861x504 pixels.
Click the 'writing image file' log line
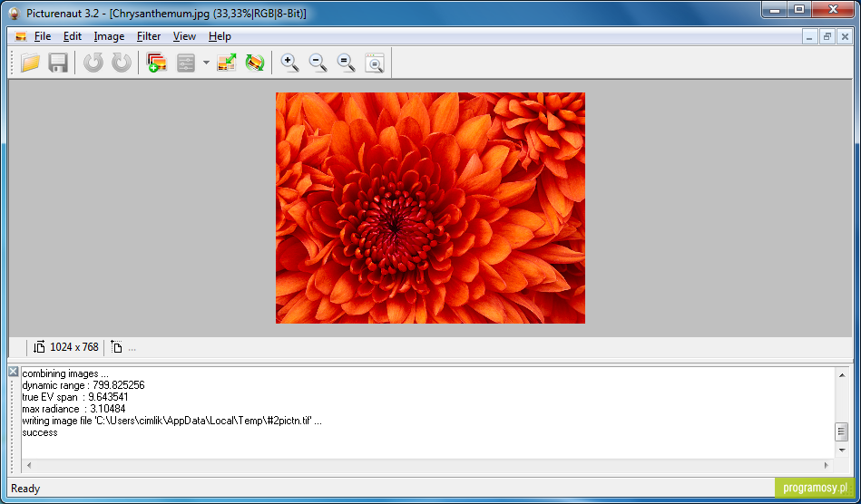(x=171, y=421)
